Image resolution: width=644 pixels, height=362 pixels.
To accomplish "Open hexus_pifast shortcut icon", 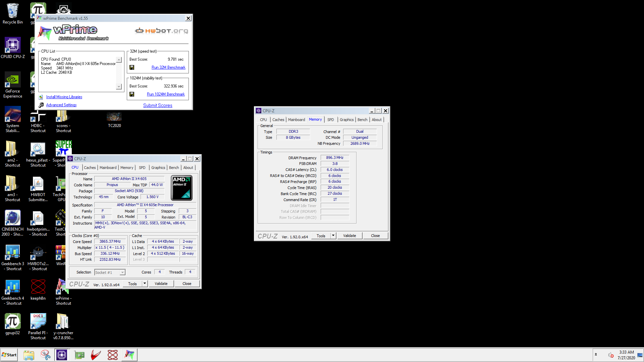I will click(38, 154).
